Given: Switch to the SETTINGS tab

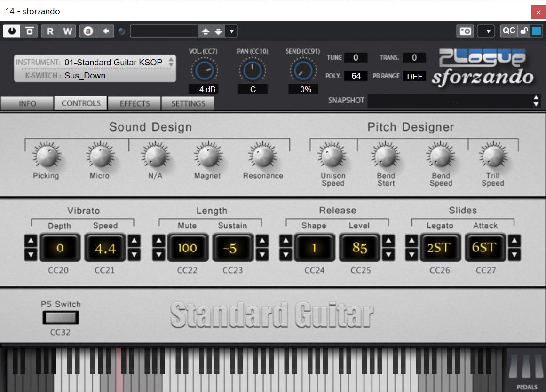Looking at the screenshot, I should (x=188, y=103).
